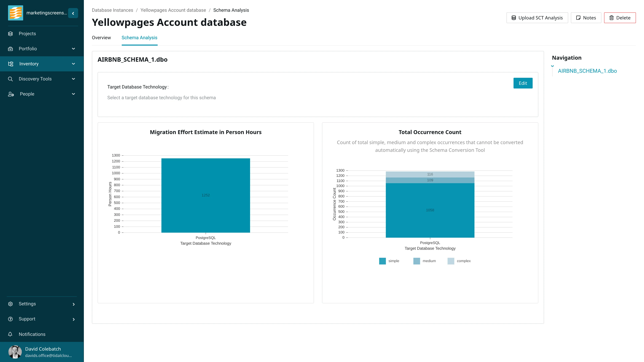
Task: Click the Support question mark icon
Action: (x=10, y=319)
